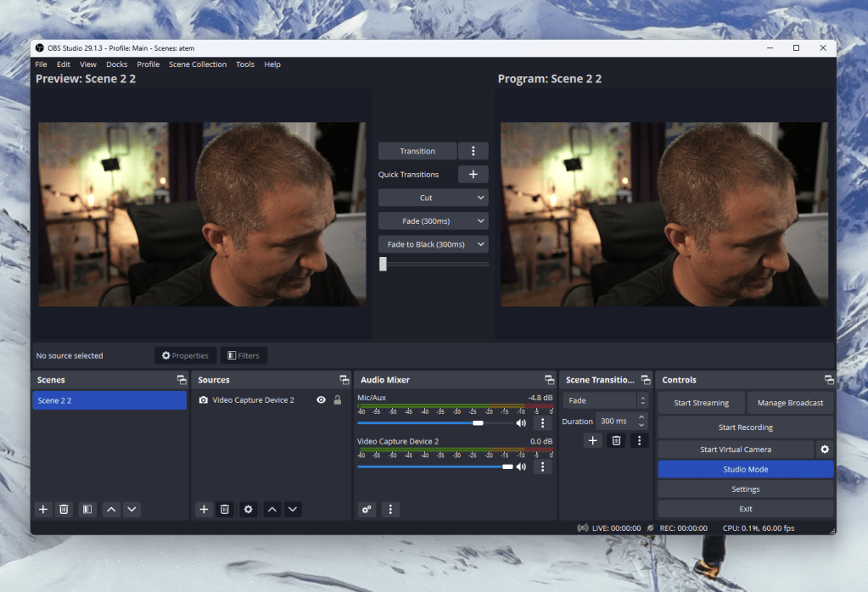Viewport: 868px width, 592px height.
Task: Expand the Cut quick transition dropdown
Action: 480,198
